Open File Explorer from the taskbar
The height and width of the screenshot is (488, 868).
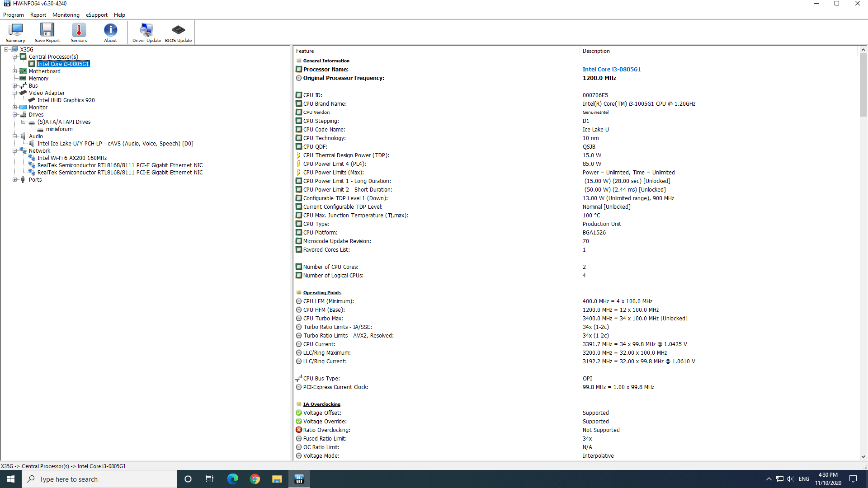point(277,479)
